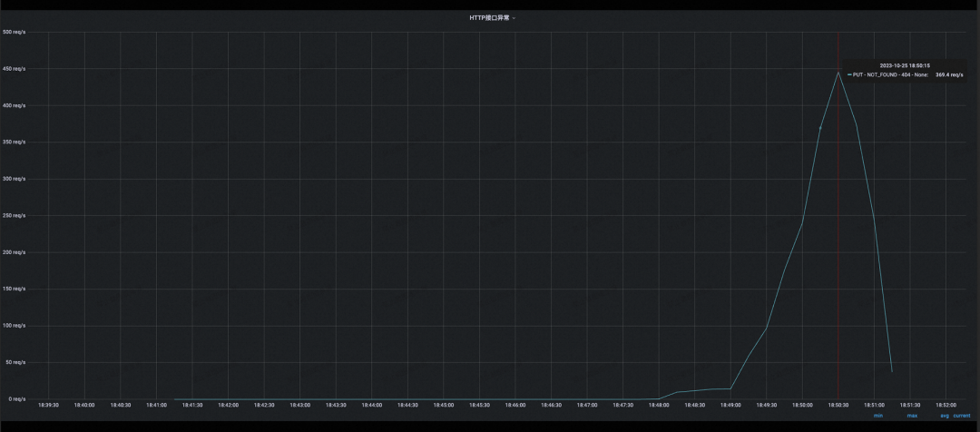This screenshot has height=432, width=980.
Task: Click the 0 req/s y-axis label
Action: (x=15, y=398)
